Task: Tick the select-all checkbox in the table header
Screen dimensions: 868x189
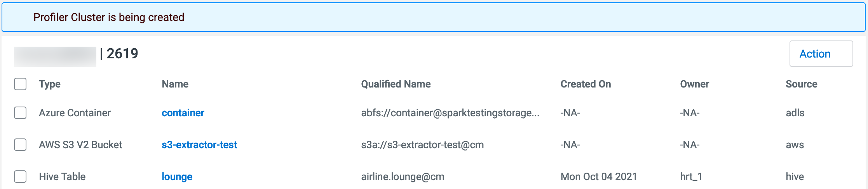Action: pyautogui.click(x=20, y=84)
